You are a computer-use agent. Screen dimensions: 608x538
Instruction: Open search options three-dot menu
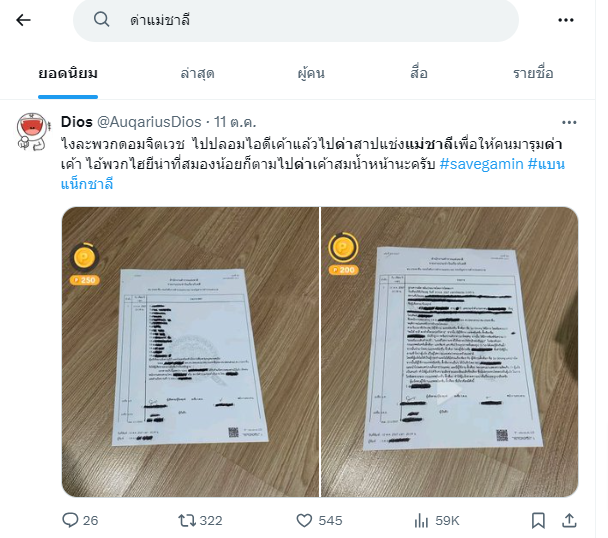point(566,20)
